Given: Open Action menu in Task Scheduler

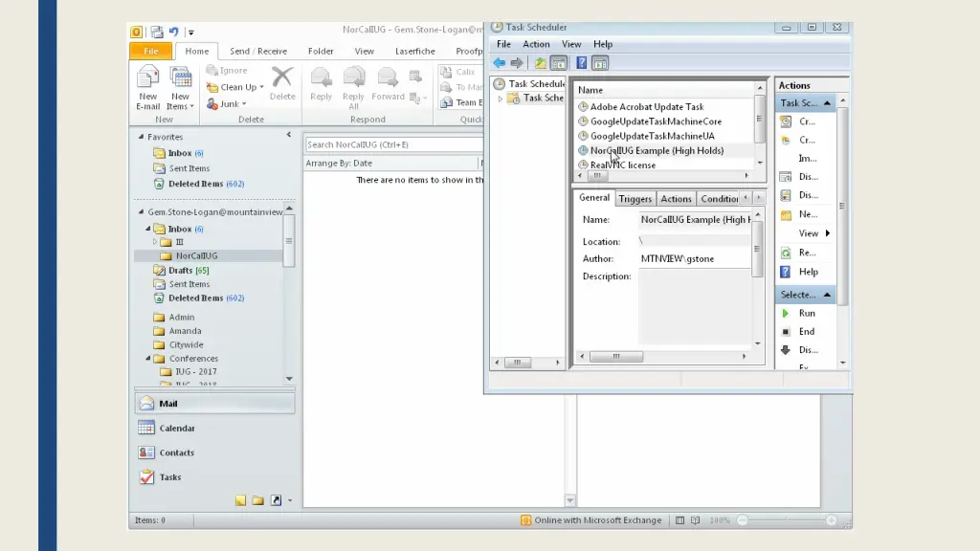Looking at the screenshot, I should 536,44.
